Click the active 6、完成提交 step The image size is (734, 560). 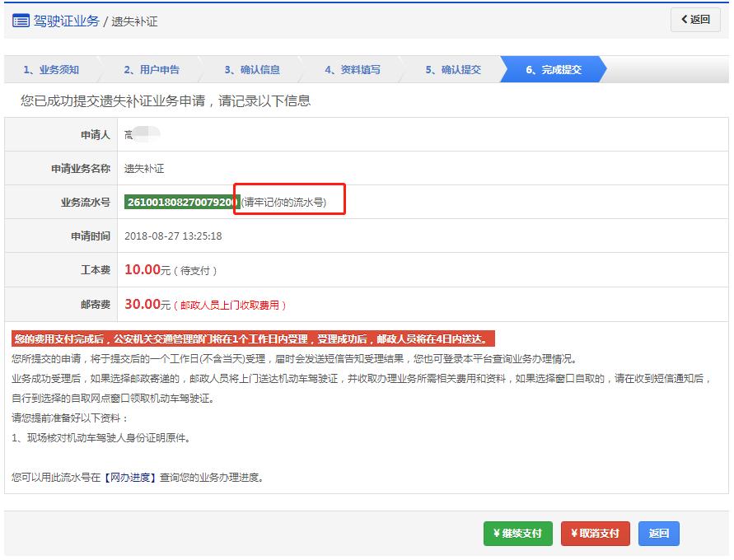point(554,70)
